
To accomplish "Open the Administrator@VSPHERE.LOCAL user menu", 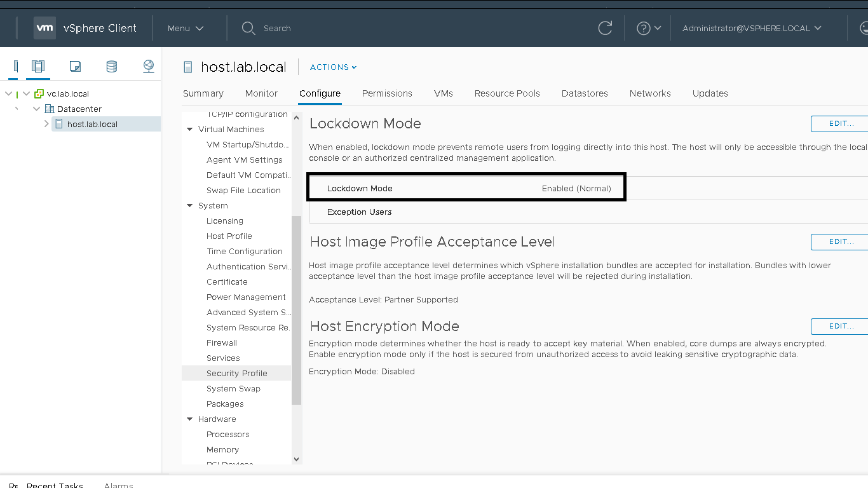I will [752, 28].
